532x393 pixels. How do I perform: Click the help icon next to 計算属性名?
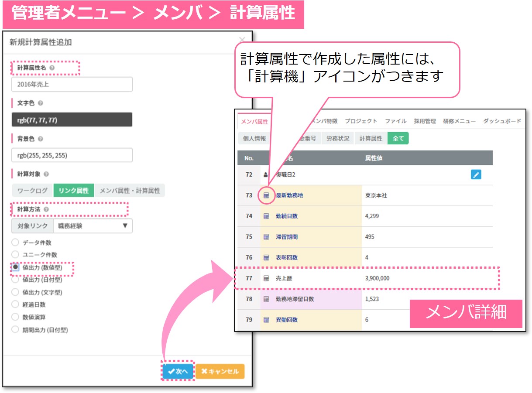tap(52, 68)
